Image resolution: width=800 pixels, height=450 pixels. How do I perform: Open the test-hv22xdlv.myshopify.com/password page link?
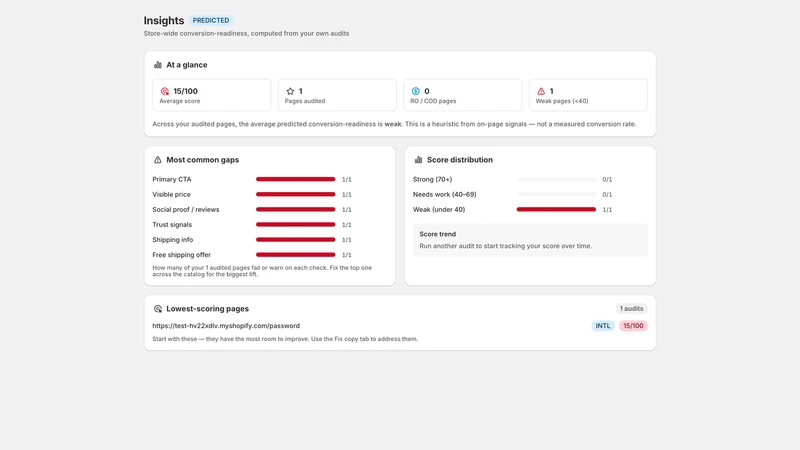coord(226,326)
